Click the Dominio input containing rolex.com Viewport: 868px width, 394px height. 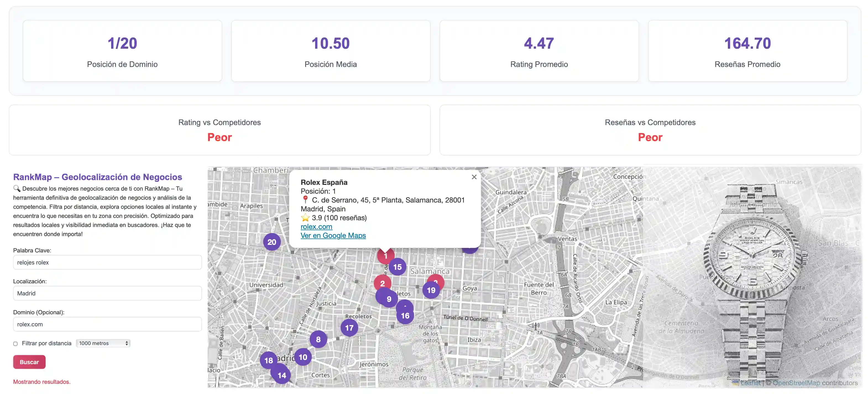[x=107, y=324]
